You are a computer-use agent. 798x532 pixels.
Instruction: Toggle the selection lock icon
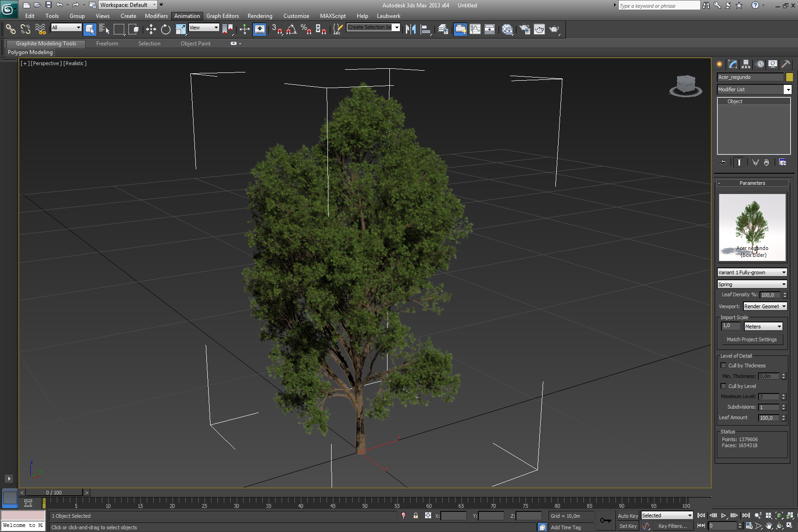click(x=416, y=515)
